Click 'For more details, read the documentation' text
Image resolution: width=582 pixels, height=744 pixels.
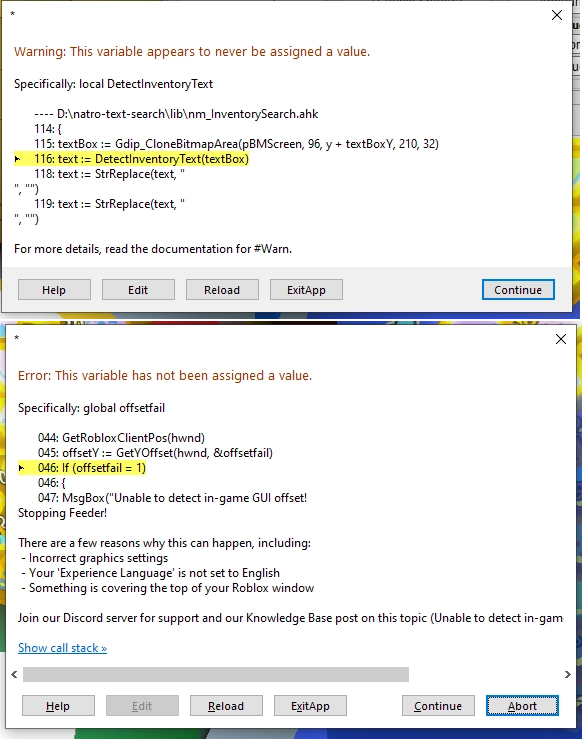tap(153, 249)
